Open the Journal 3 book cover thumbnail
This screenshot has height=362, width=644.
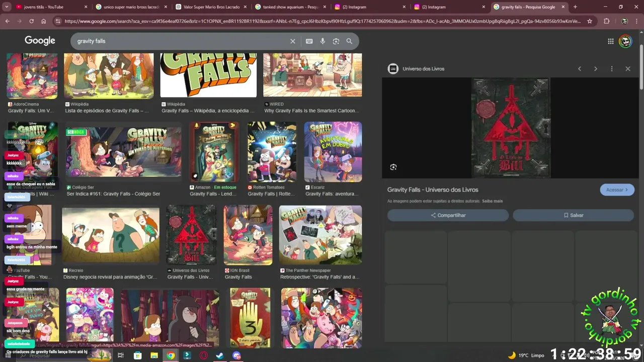[250, 318]
